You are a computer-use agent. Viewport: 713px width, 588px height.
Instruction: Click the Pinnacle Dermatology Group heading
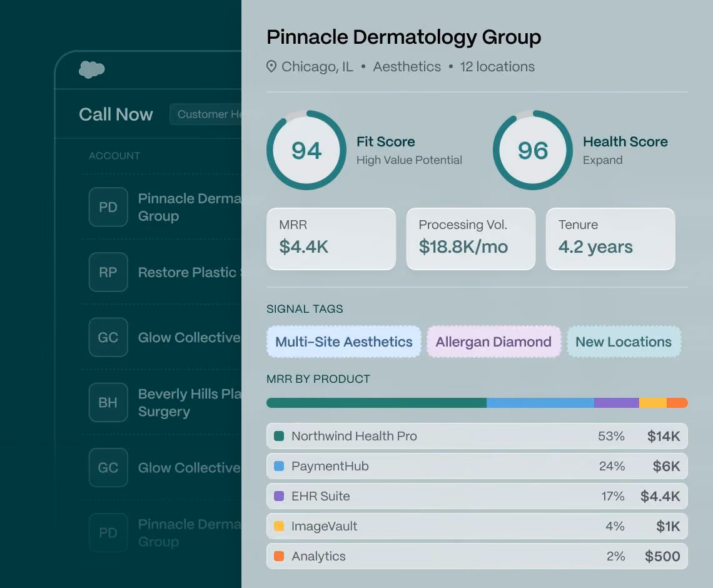point(404,38)
